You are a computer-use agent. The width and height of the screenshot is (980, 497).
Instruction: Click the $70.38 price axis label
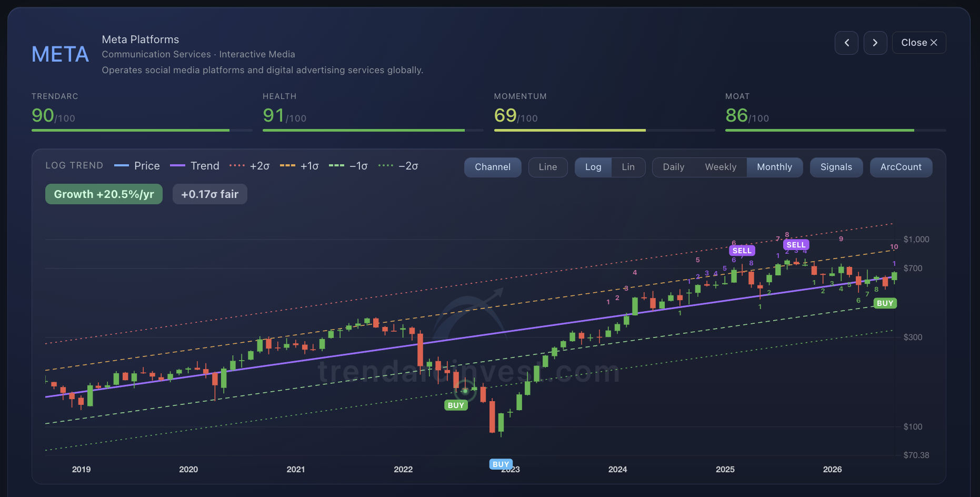click(x=916, y=455)
